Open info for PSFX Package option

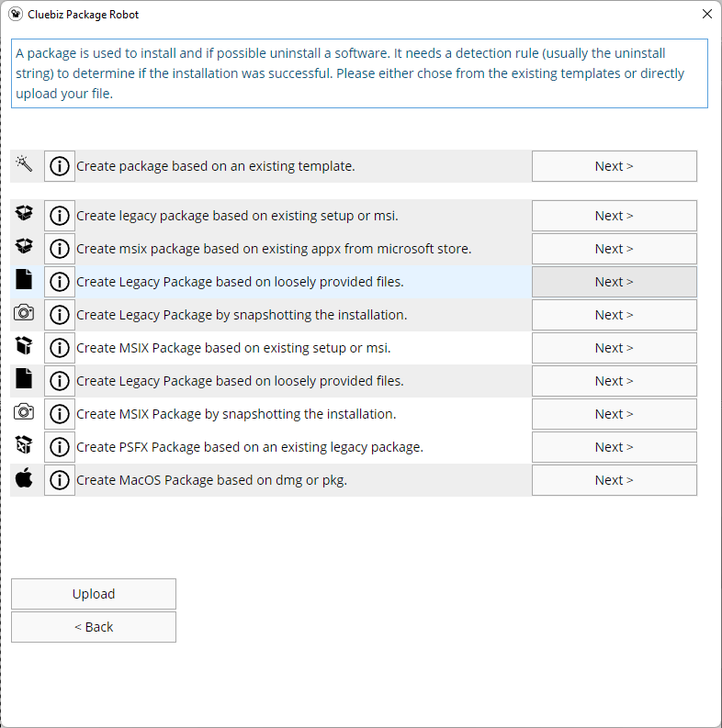point(60,447)
